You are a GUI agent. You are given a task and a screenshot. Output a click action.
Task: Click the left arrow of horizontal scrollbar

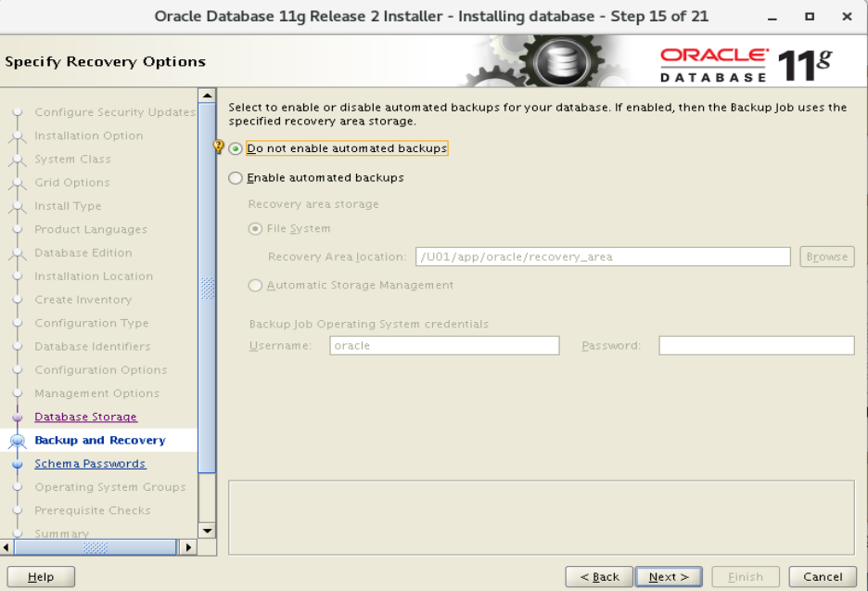click(x=6, y=547)
